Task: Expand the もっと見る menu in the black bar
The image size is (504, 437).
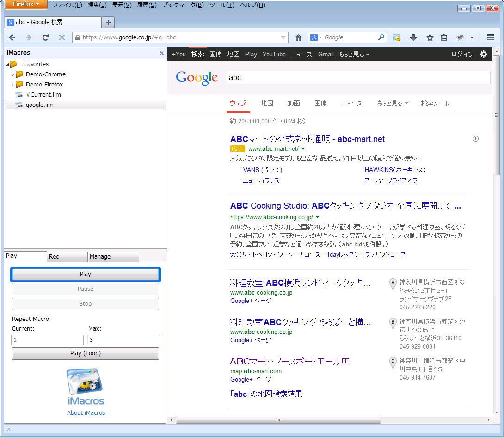Action: (x=354, y=55)
